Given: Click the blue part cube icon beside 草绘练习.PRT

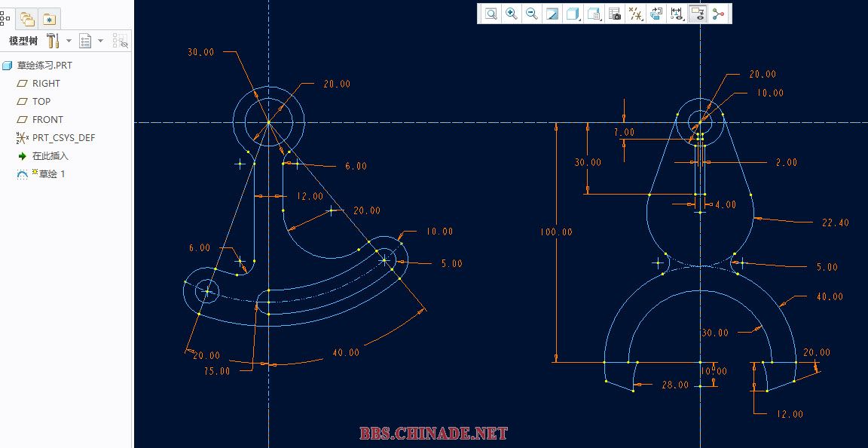Looking at the screenshot, I should pyautogui.click(x=8, y=66).
